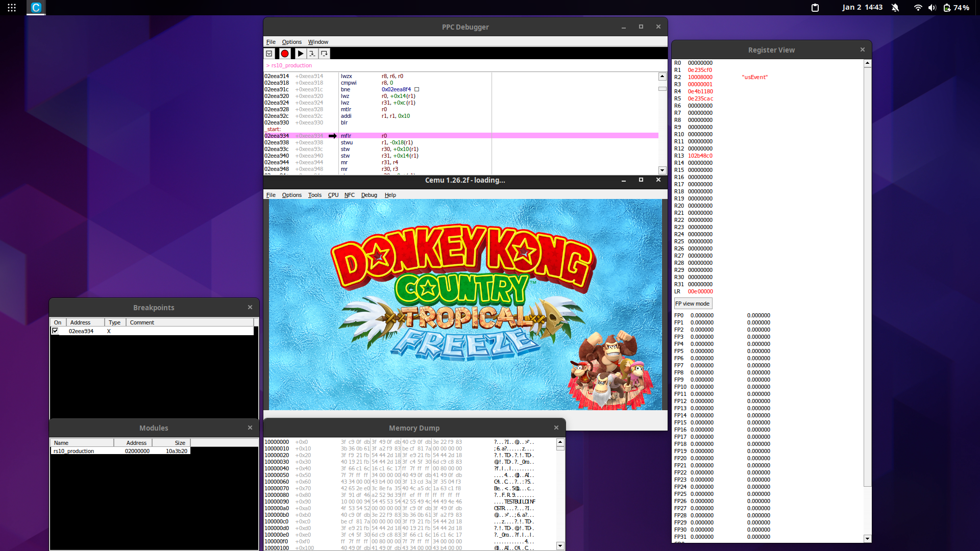Click the Donkey Kong Country game loading image
This screenshot has width=980, height=551.
465,305
